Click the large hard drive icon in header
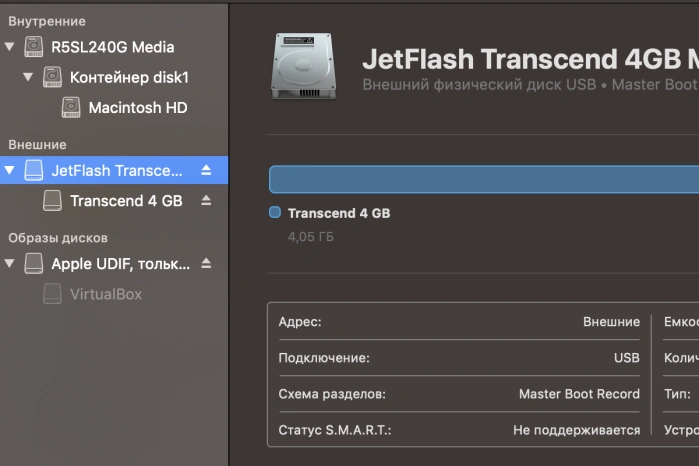 [x=304, y=66]
